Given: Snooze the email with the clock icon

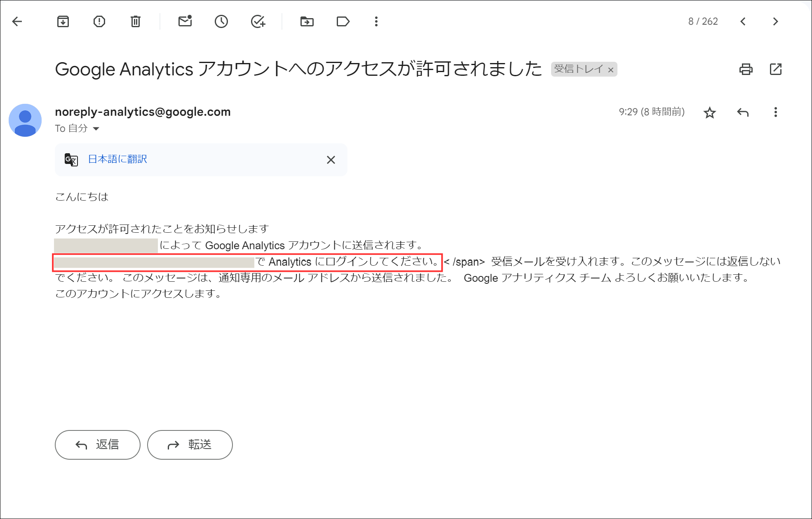Looking at the screenshot, I should (x=221, y=21).
